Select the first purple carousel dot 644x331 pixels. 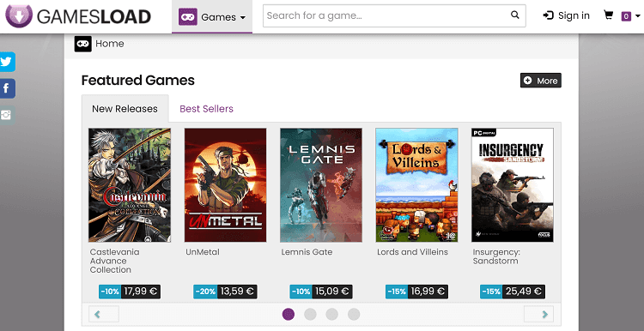pos(289,314)
